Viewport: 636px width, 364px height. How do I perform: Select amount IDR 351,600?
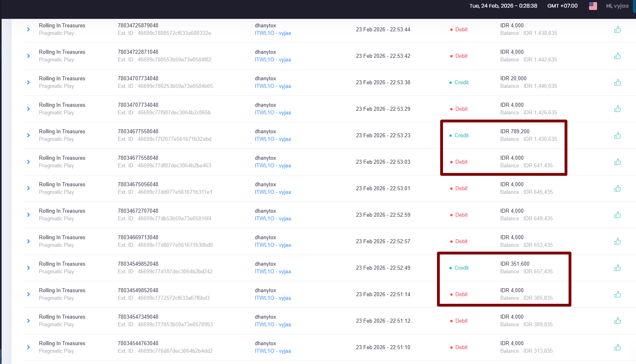[515, 264]
